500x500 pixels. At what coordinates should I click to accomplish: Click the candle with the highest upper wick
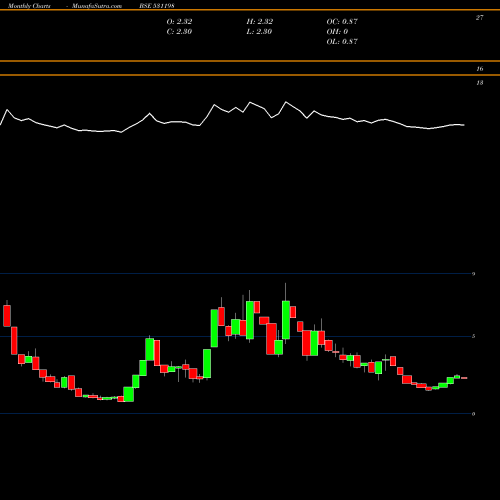286,320
